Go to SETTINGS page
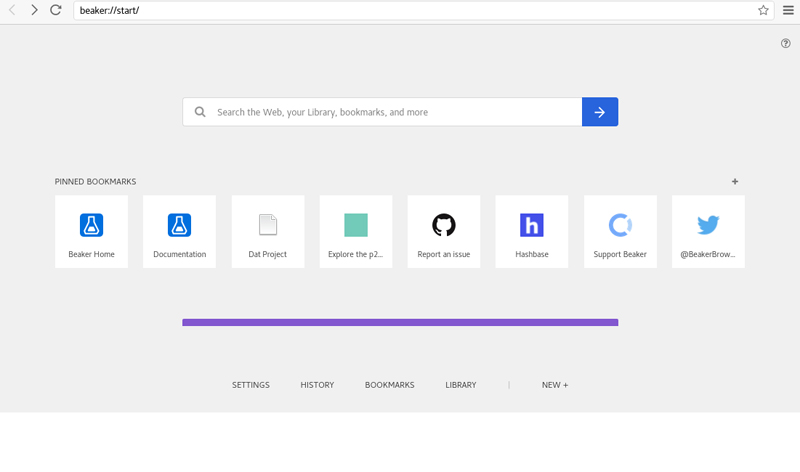This screenshot has width=800, height=472. point(251,385)
